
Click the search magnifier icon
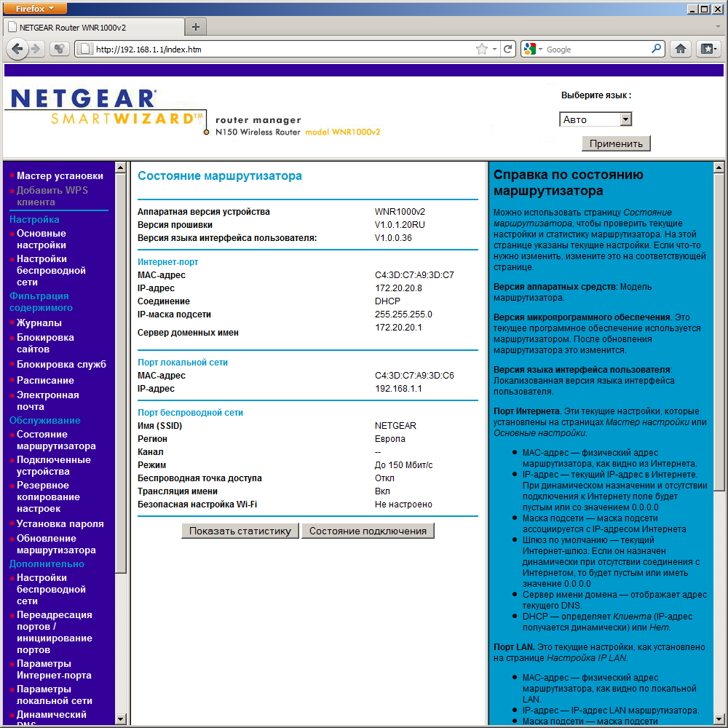click(x=656, y=49)
